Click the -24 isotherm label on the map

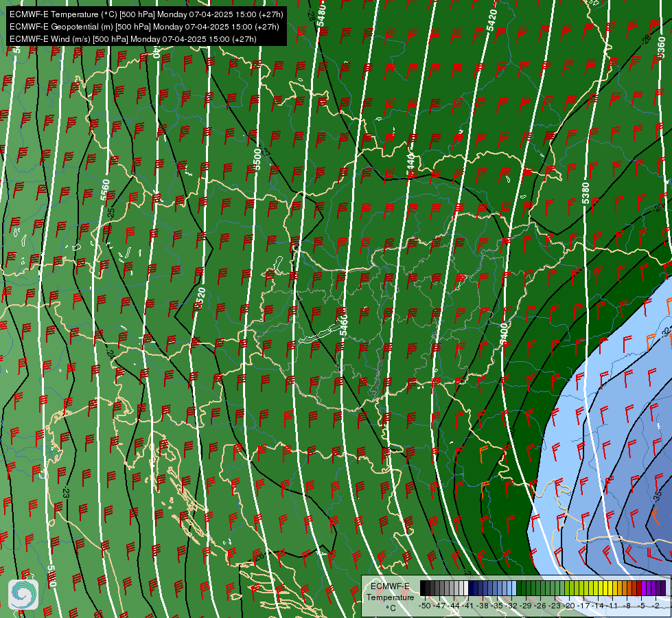tap(110, 354)
